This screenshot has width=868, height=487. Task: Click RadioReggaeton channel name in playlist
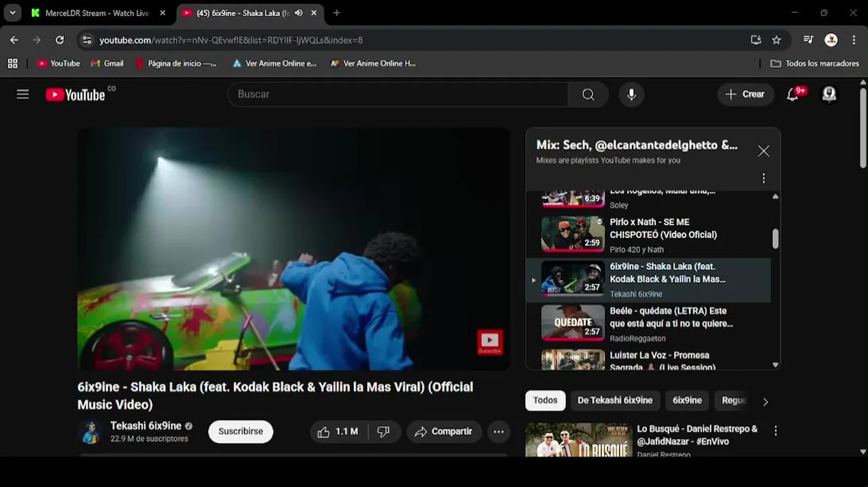(637, 338)
